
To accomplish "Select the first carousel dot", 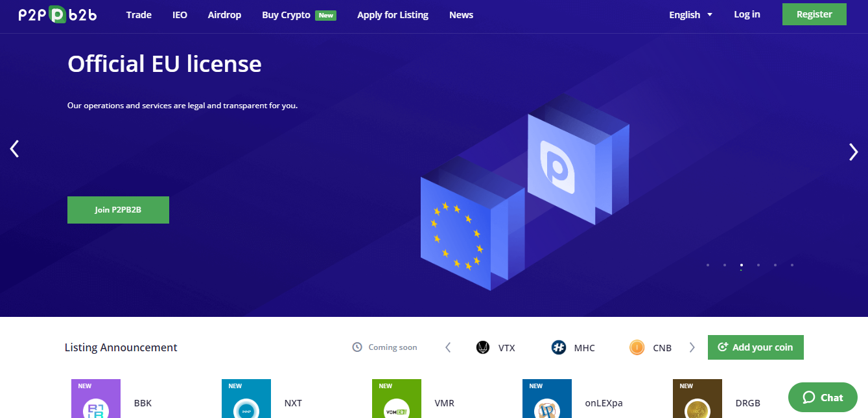I will [708, 265].
